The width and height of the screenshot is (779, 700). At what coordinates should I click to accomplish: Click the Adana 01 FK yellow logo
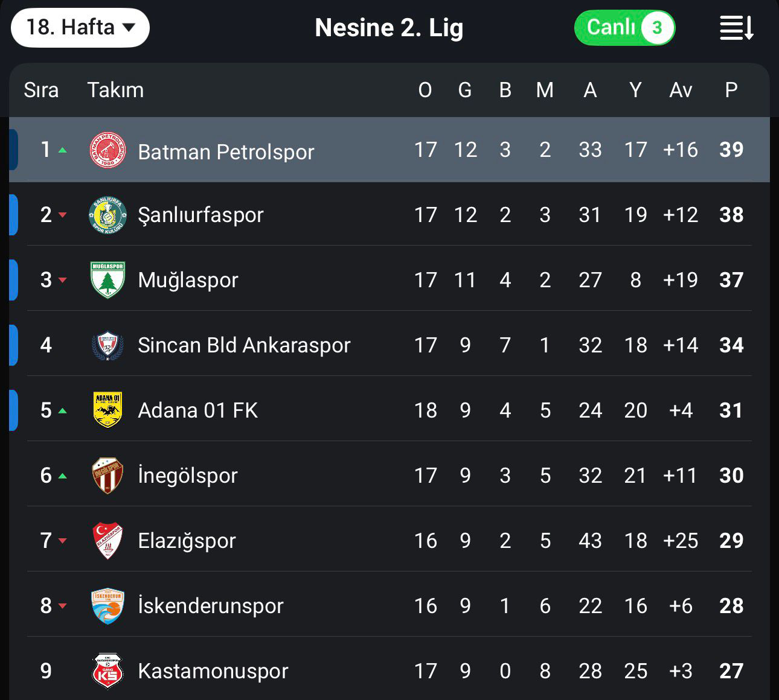click(x=107, y=410)
